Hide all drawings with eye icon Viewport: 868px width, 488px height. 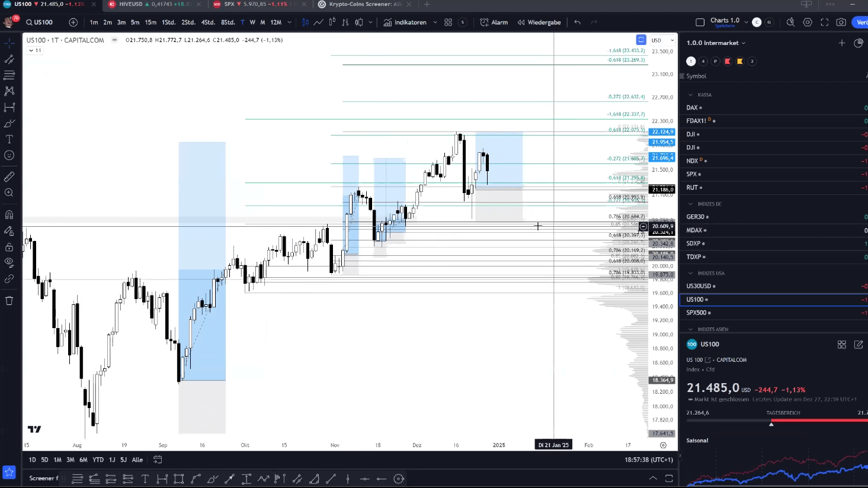click(9, 262)
